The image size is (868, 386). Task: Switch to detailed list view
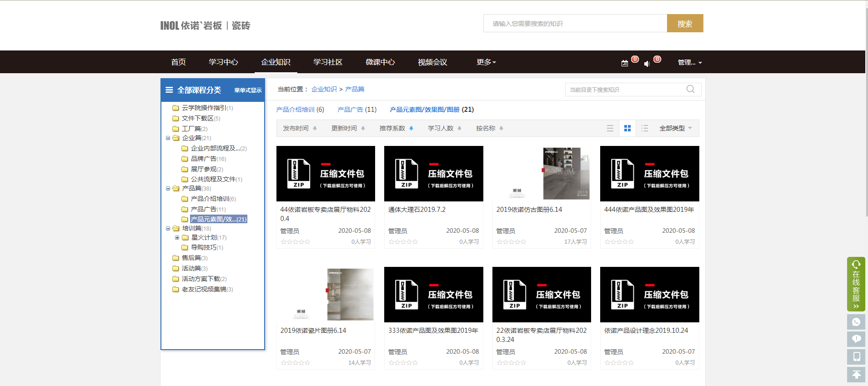pos(645,128)
